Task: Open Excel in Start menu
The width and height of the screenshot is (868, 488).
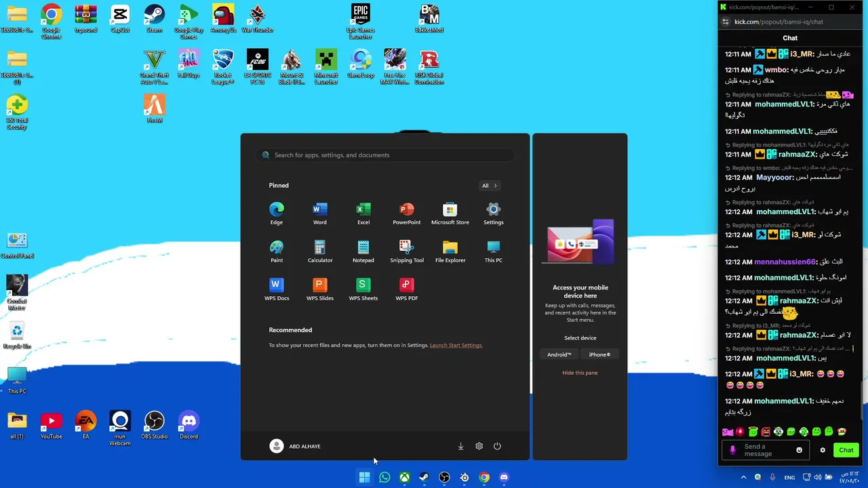Action: pos(363,213)
